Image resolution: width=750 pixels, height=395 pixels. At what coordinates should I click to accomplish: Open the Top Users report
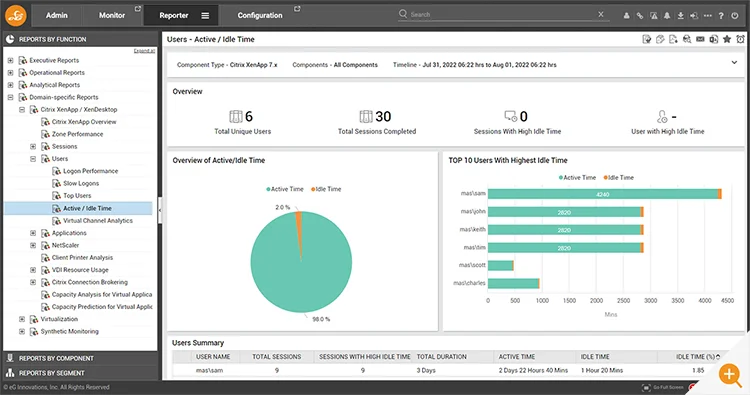(77, 196)
